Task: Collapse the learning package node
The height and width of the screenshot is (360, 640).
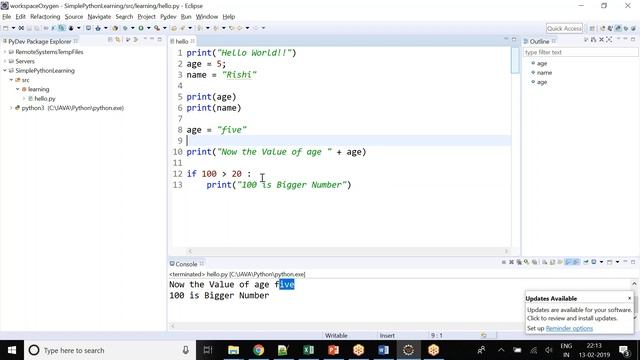Action: tap(18, 89)
